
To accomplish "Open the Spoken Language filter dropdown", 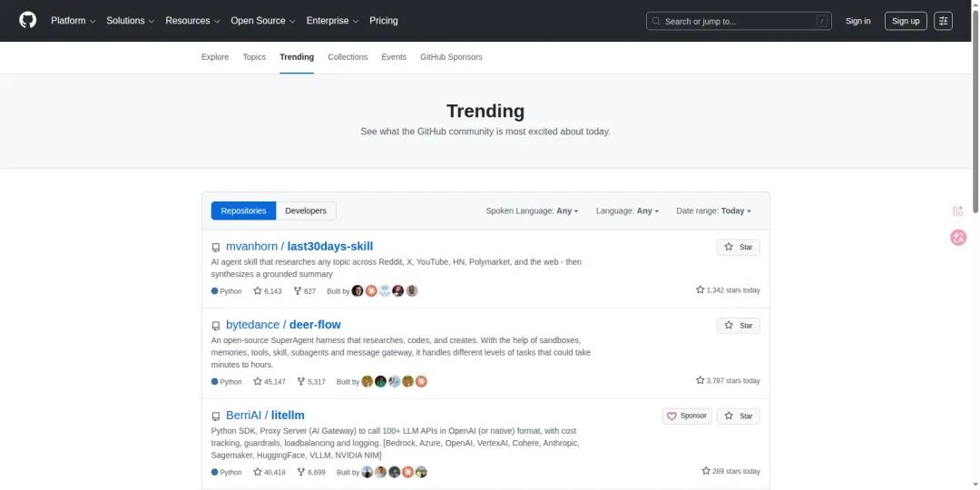I will pos(532,211).
